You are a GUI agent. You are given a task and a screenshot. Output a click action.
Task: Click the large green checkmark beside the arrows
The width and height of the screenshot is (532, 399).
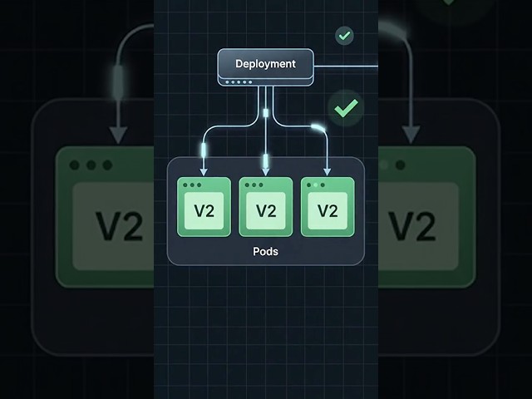tap(346, 108)
